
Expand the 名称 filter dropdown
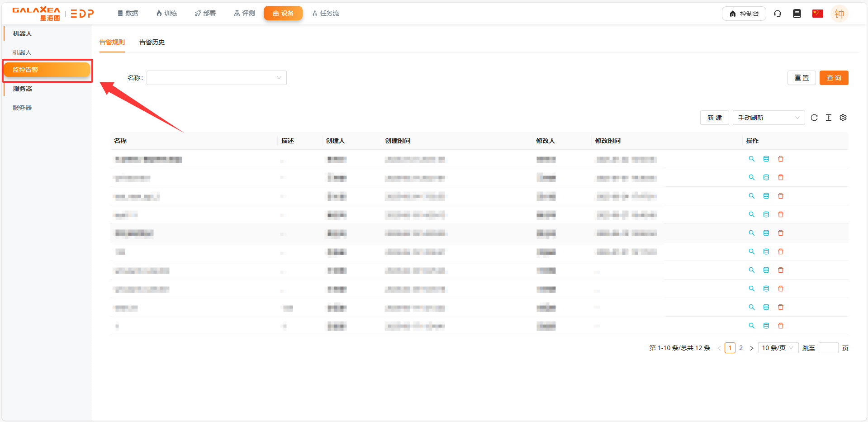click(216, 78)
